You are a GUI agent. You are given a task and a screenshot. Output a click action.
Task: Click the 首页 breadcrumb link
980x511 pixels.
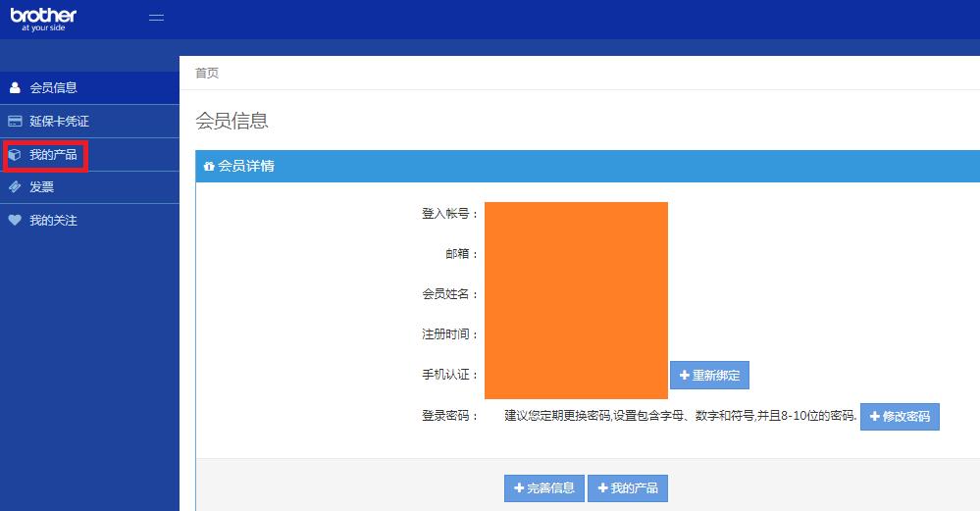click(x=207, y=74)
